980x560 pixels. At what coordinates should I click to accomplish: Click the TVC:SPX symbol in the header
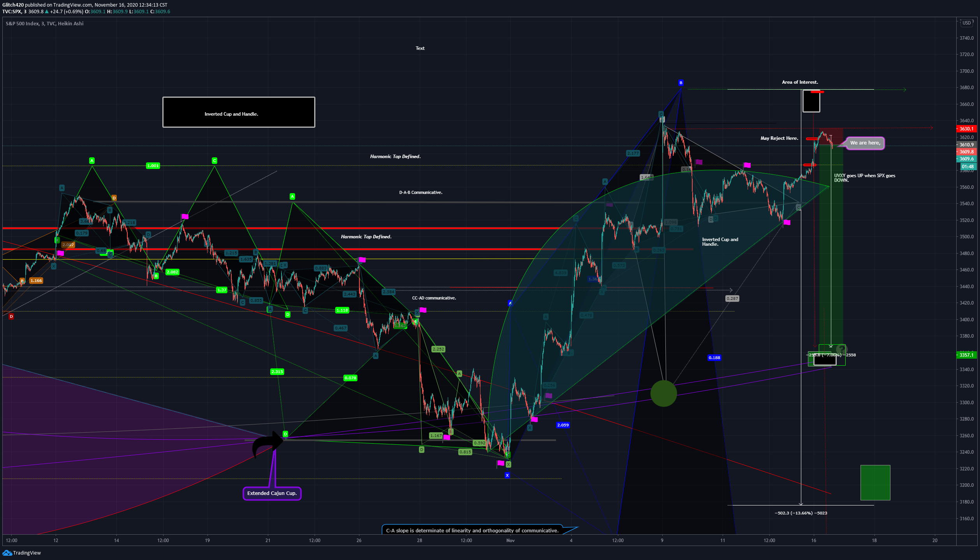point(12,12)
